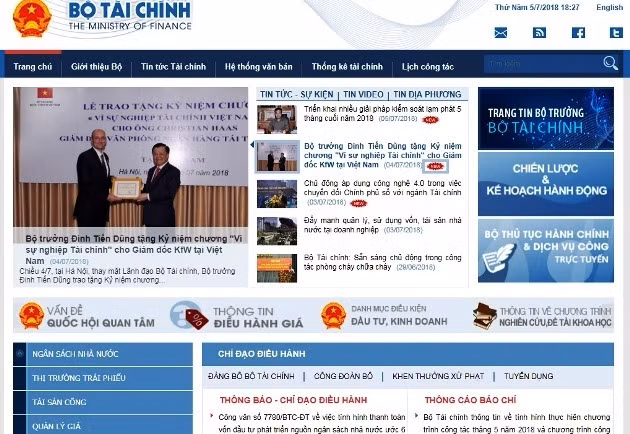
Task: Select the Tin tức - Sự kiện tab
Action: pyautogui.click(x=297, y=94)
